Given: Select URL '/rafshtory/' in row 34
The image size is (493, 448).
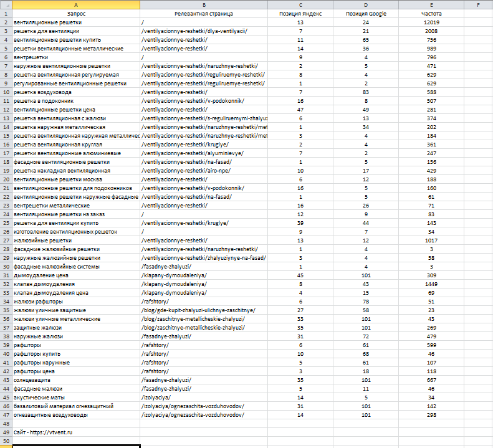Looking at the screenshot, I should click(204, 302).
